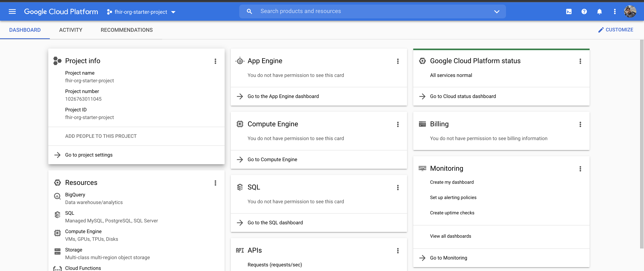Expand the fhir-org-starter-project project selector
The height and width of the screenshot is (271, 644).
coord(141,12)
